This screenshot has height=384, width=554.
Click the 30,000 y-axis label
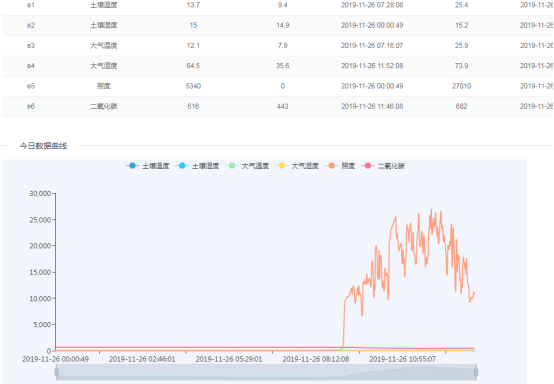(40, 193)
